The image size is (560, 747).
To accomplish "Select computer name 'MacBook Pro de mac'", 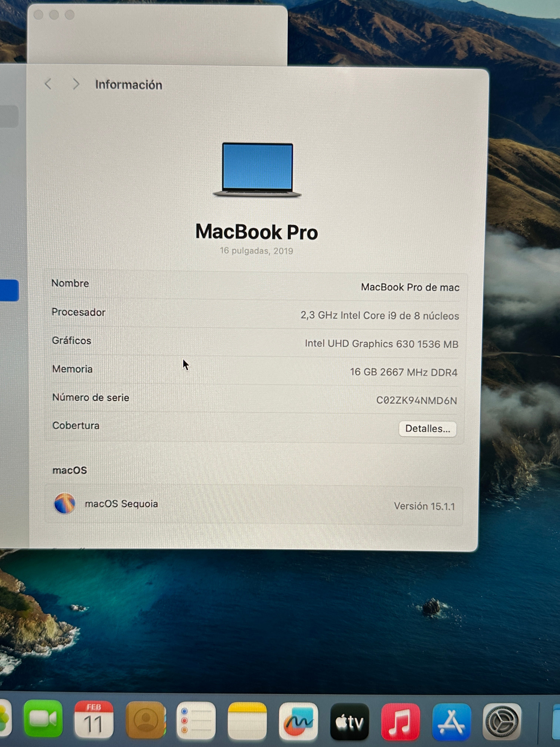I will (410, 287).
